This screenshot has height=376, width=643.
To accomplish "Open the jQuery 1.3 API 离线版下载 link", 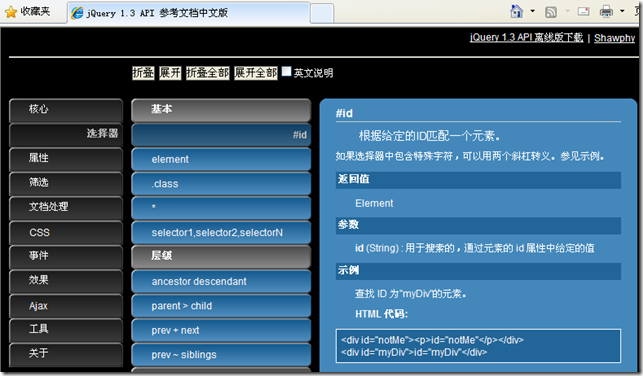I will click(526, 38).
